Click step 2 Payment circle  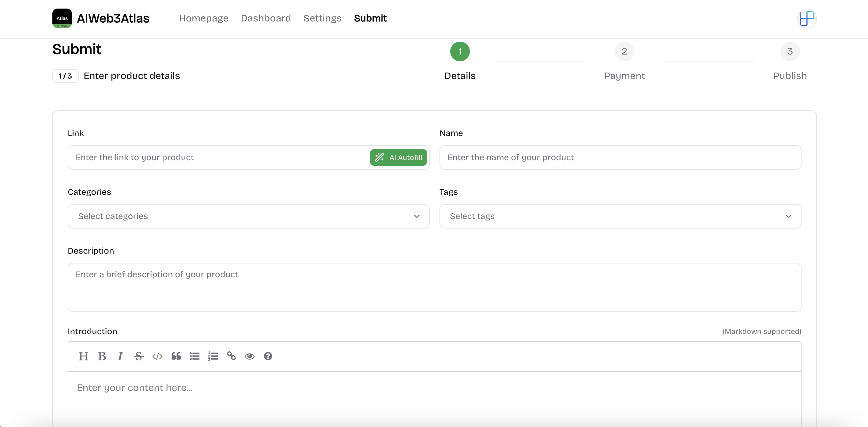tap(625, 51)
